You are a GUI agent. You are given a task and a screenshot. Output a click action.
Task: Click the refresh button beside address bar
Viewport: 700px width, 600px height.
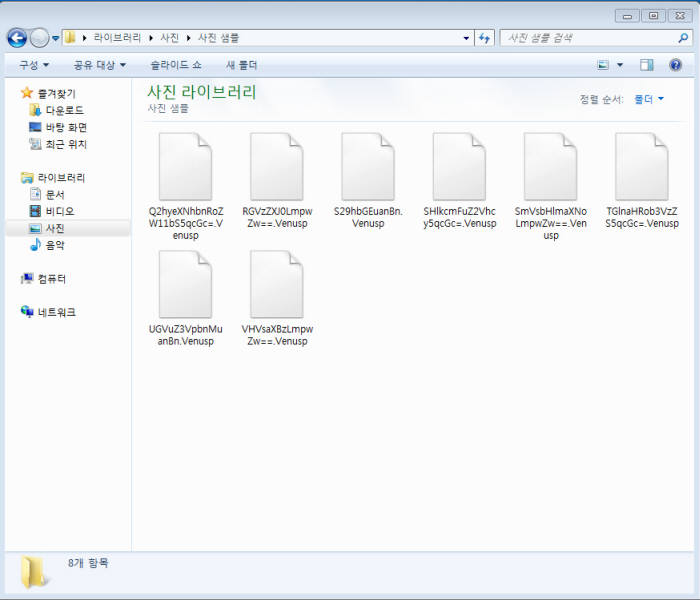click(485, 38)
